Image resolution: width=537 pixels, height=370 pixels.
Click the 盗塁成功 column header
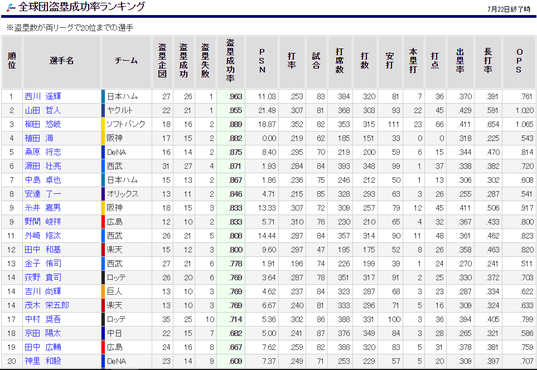pyautogui.click(x=184, y=61)
